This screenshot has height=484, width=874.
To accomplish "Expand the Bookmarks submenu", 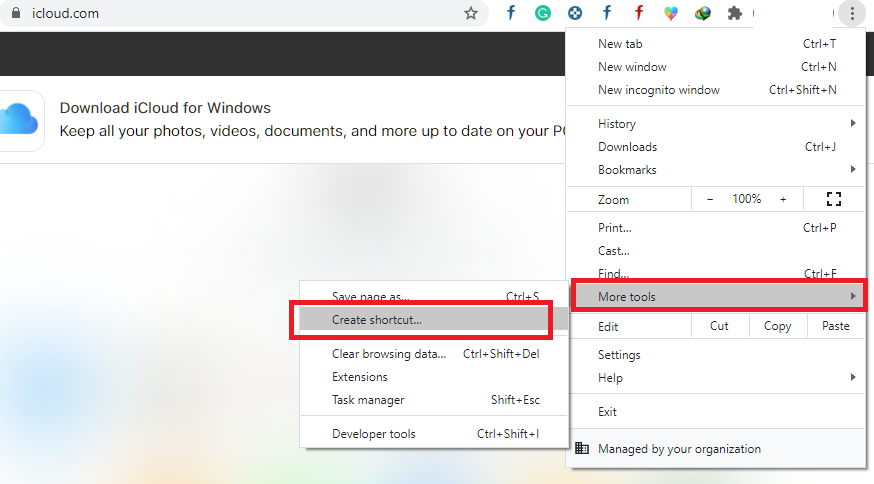I will tap(715, 170).
